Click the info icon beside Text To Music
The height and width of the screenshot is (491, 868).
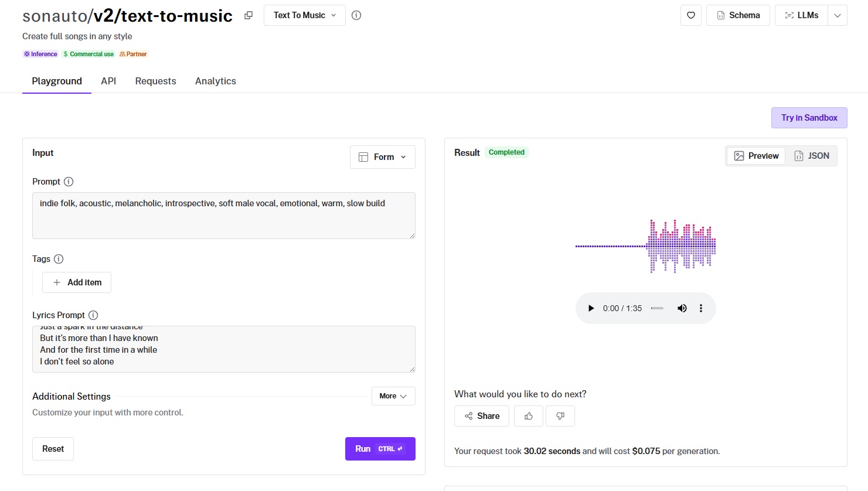(x=356, y=15)
